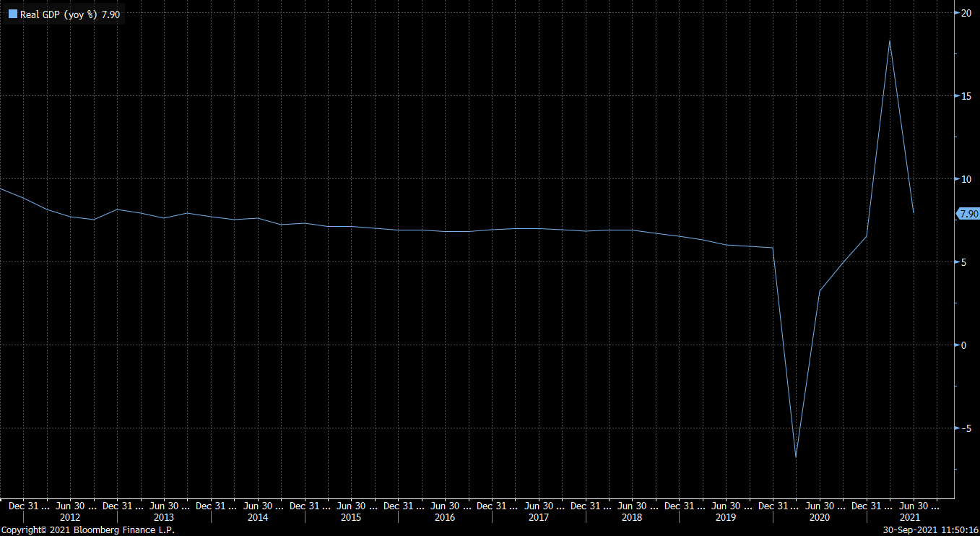Click the blue Real GDP legend color swatch
980x536 pixels.
[x=12, y=14]
